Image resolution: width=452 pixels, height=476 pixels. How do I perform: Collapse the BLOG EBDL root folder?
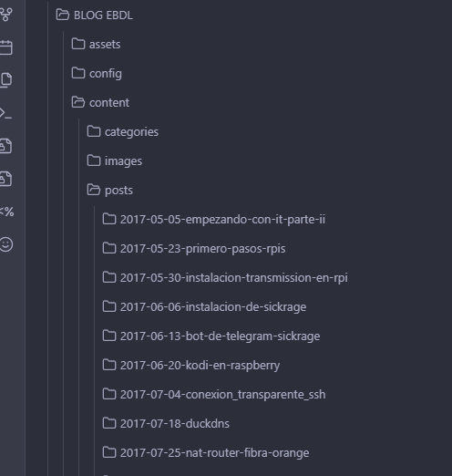(x=95, y=15)
